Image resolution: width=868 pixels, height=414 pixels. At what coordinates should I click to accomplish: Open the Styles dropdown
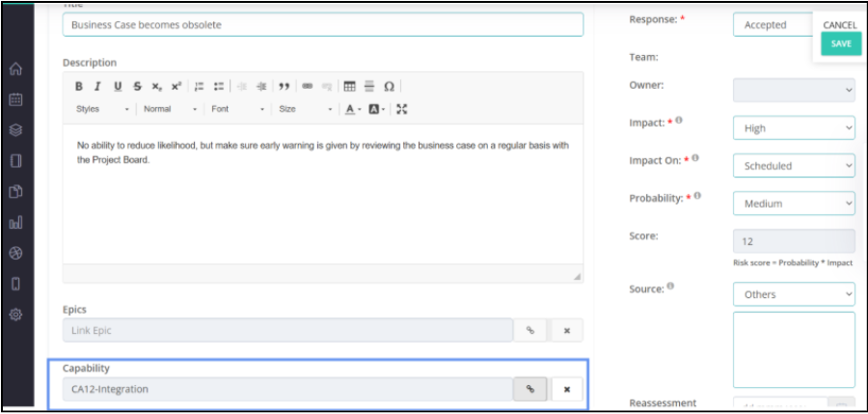tap(103, 109)
